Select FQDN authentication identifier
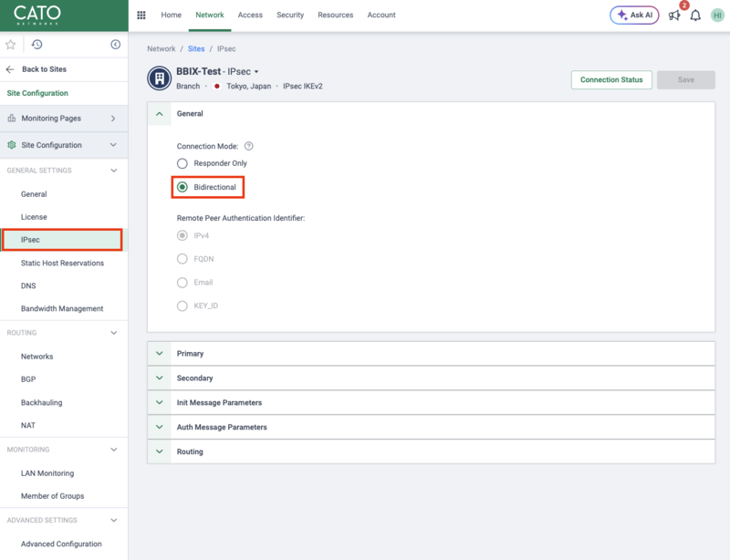The width and height of the screenshot is (730, 560). (x=182, y=259)
